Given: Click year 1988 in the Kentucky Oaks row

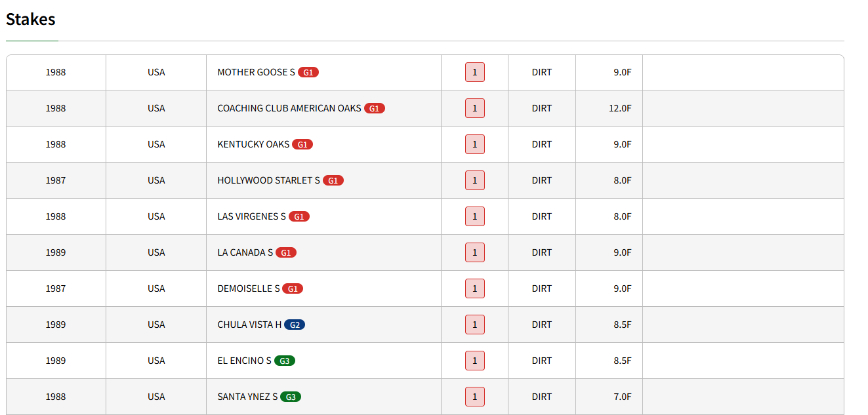Looking at the screenshot, I should 56,144.
